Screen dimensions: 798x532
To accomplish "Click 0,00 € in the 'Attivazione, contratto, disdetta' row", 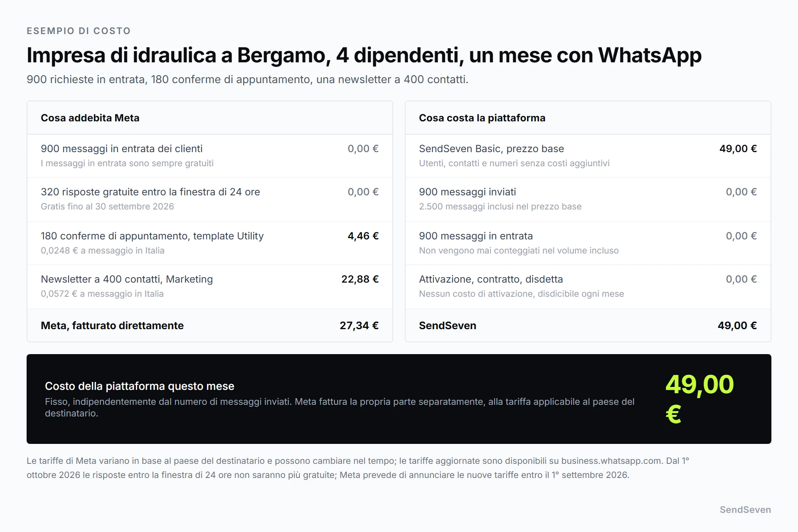I will (x=741, y=279).
